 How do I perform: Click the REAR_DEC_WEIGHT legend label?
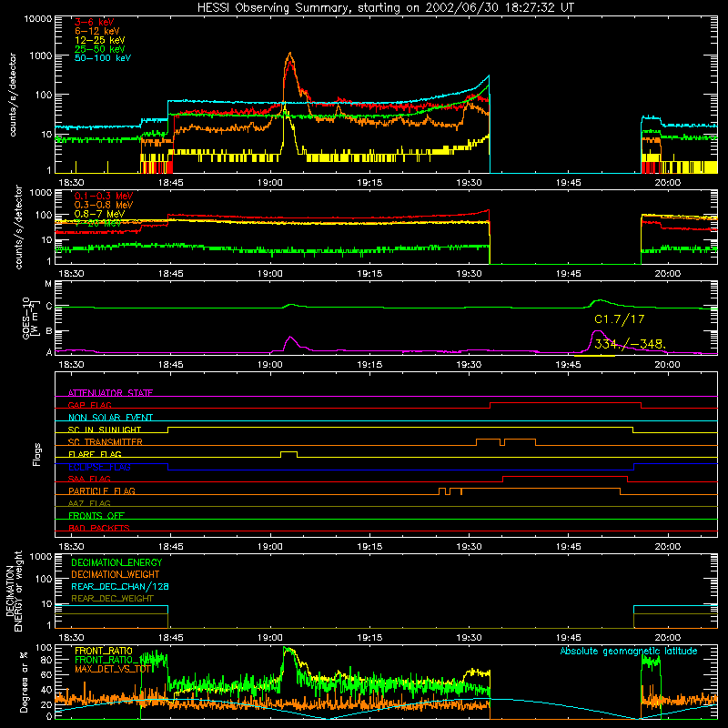(x=112, y=599)
